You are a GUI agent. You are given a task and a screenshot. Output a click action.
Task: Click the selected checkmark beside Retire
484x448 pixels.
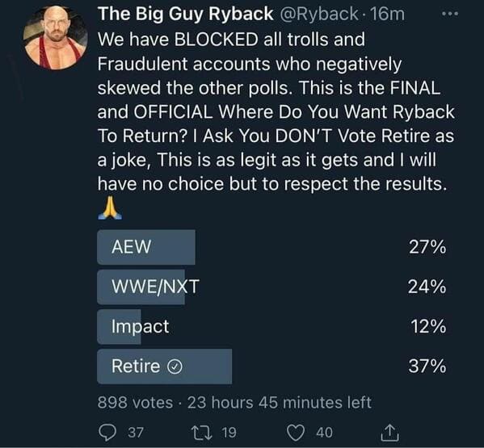coord(175,366)
